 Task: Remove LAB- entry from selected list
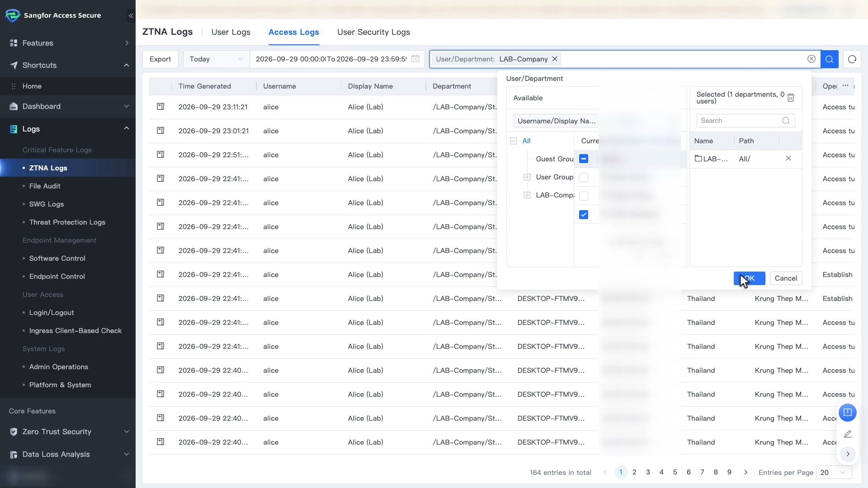[x=788, y=158]
